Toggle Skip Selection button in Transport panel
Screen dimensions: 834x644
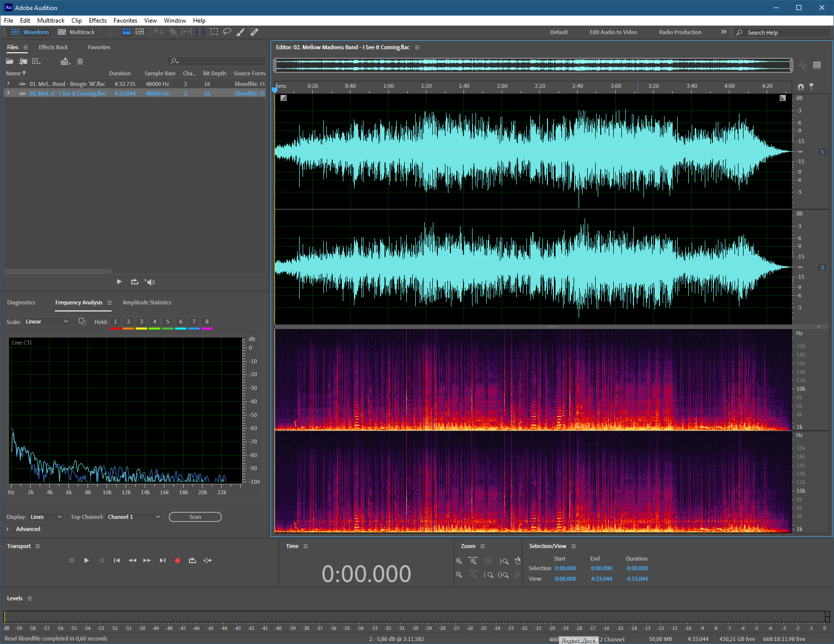208,560
